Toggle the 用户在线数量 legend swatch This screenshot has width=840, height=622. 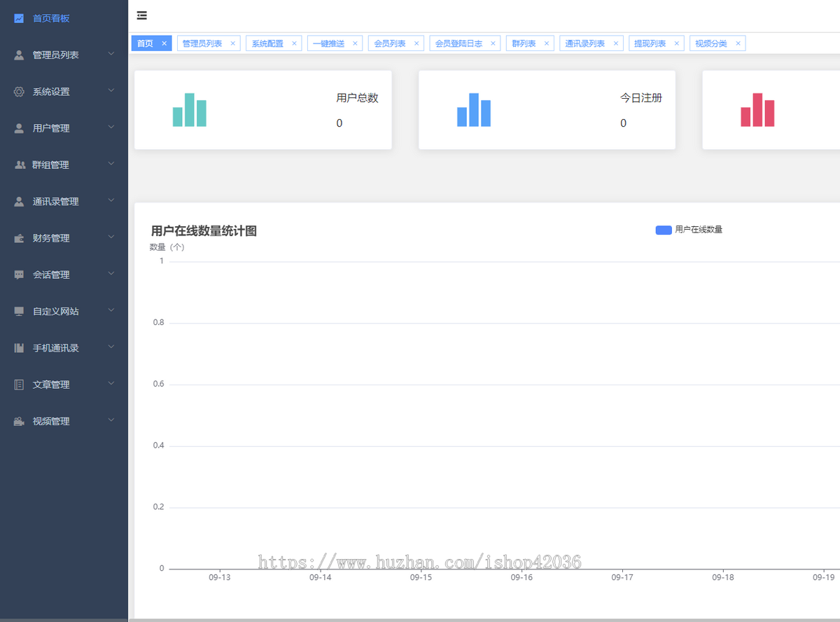[x=664, y=230]
